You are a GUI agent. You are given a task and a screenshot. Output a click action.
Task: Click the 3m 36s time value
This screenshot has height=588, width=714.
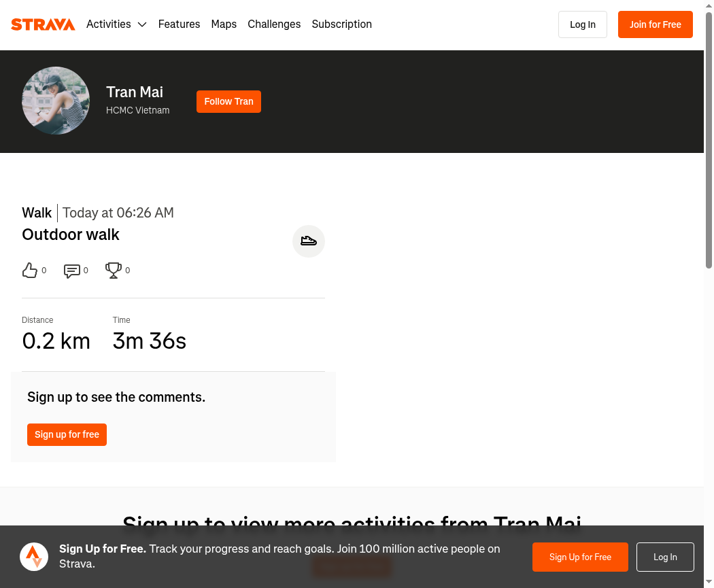pos(150,341)
